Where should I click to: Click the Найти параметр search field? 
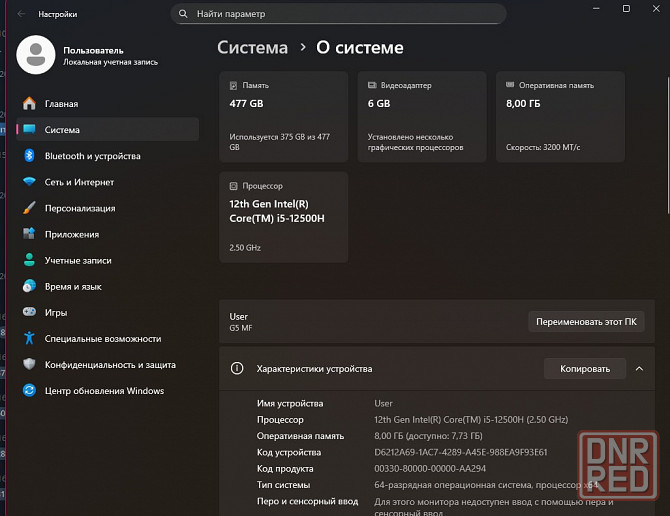click(x=338, y=14)
